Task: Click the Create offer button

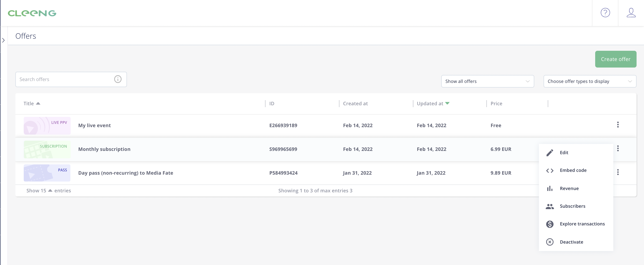Action: 615,59
